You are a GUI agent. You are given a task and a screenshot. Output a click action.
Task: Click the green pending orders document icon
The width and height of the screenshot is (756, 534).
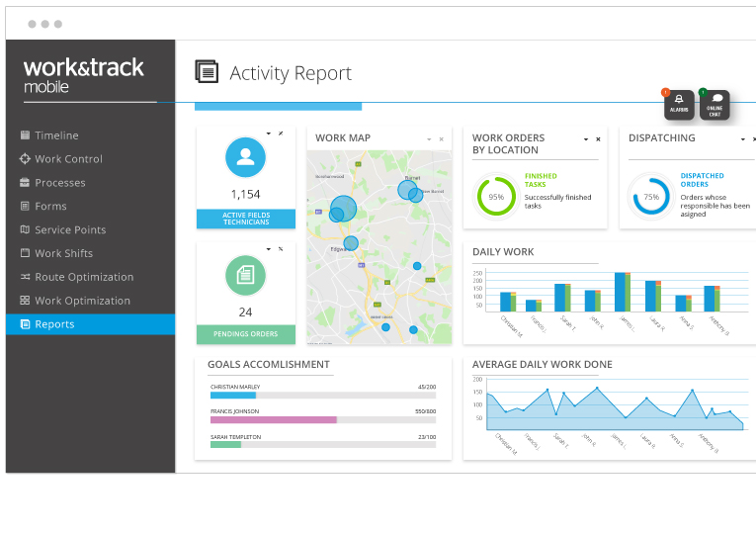(x=245, y=276)
